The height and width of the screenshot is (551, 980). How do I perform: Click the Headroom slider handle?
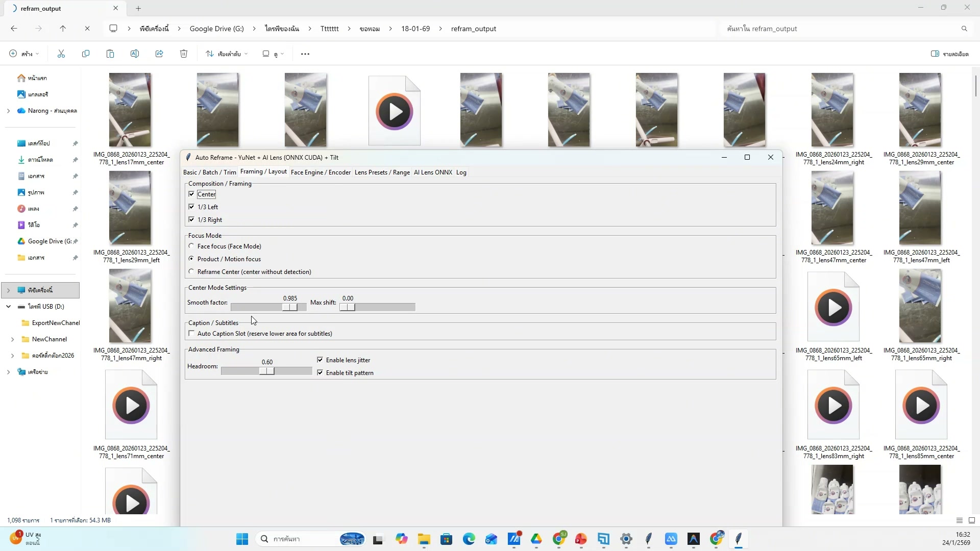point(267,371)
